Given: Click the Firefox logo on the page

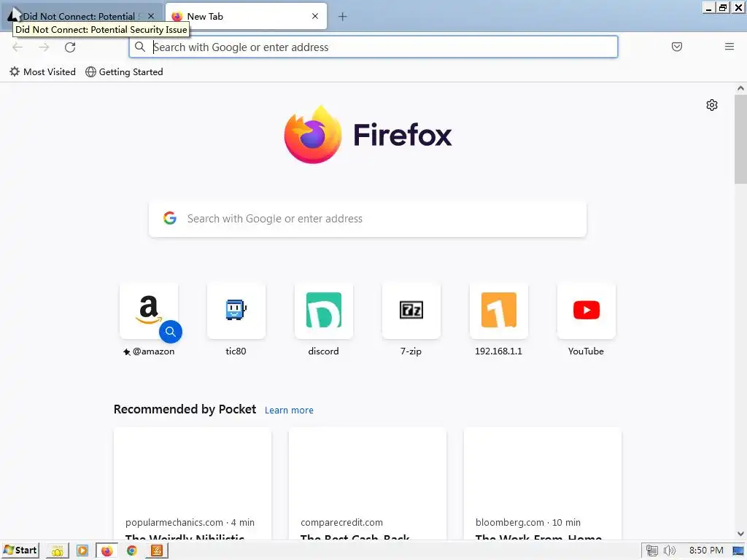Looking at the screenshot, I should [x=313, y=135].
